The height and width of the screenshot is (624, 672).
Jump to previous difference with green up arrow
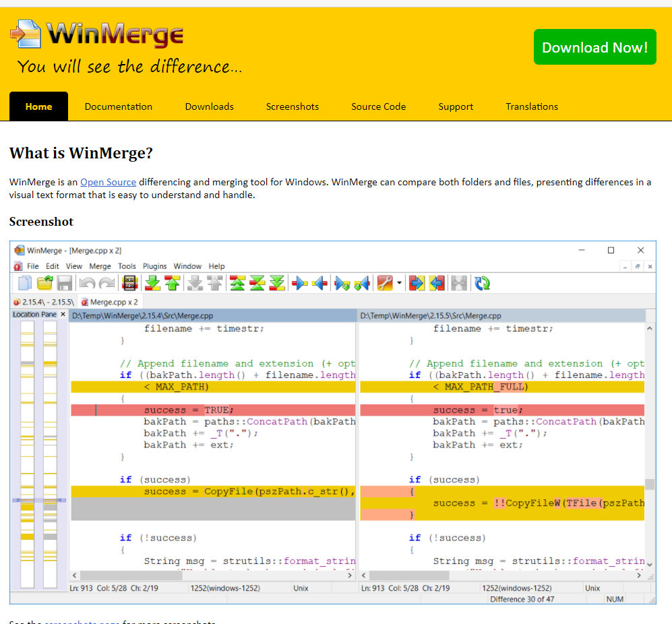pos(173,283)
